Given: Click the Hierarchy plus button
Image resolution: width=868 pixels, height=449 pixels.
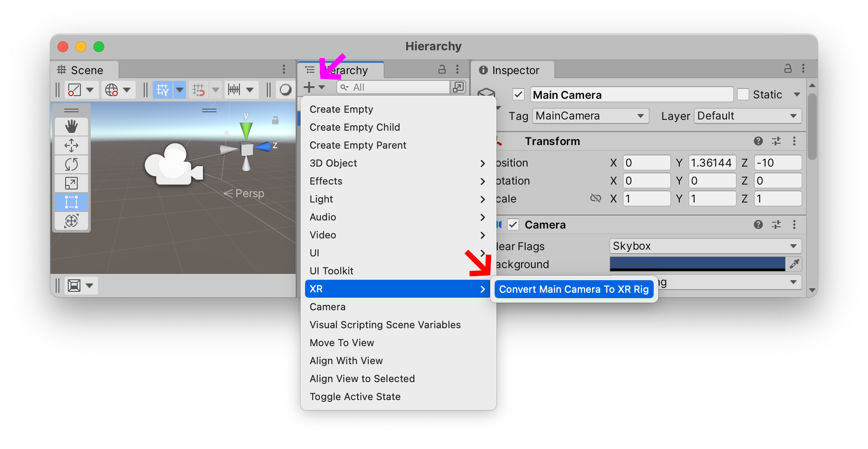Looking at the screenshot, I should pos(310,87).
